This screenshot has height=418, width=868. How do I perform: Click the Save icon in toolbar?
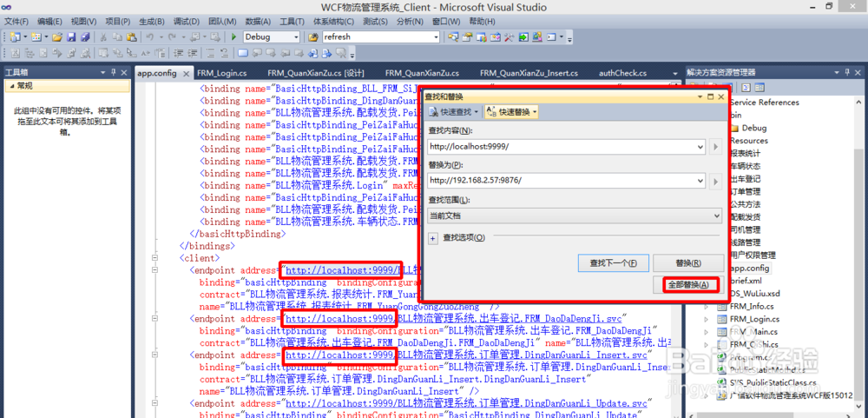coord(71,37)
